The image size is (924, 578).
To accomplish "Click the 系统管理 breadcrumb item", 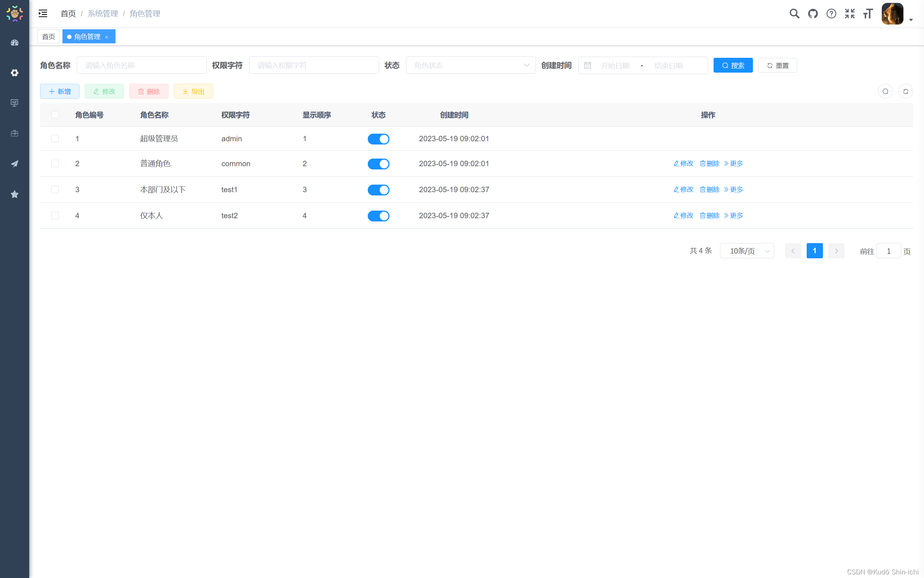I will click(x=103, y=14).
